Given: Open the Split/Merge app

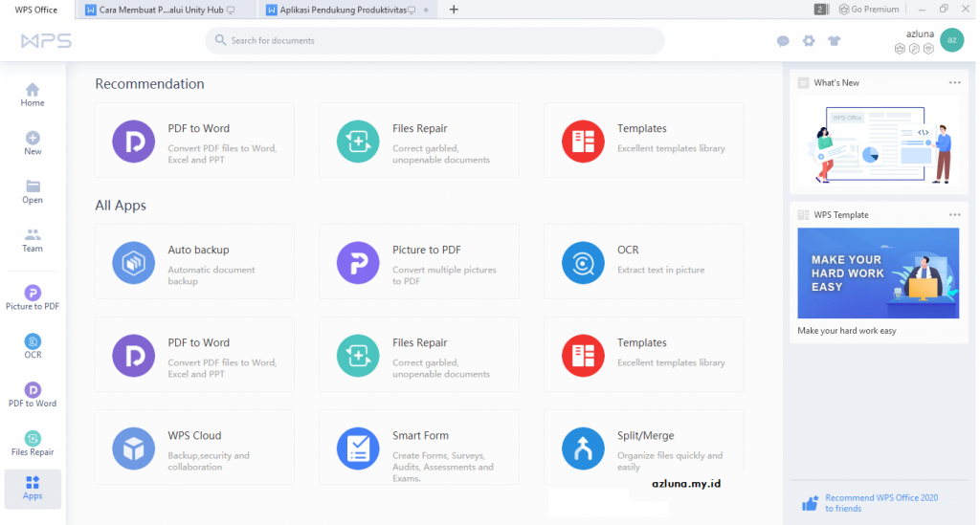Looking at the screenshot, I should point(644,448).
